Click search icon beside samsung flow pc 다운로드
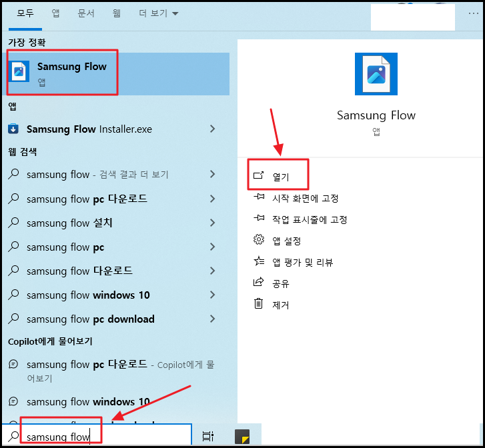The width and height of the screenshot is (485, 448). pos(13,199)
